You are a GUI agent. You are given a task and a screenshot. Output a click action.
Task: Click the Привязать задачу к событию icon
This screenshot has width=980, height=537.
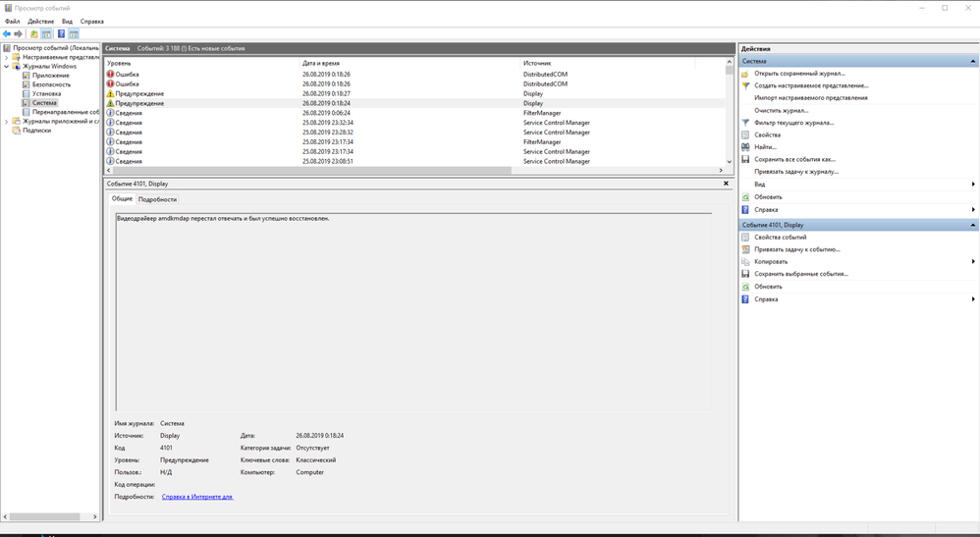745,249
